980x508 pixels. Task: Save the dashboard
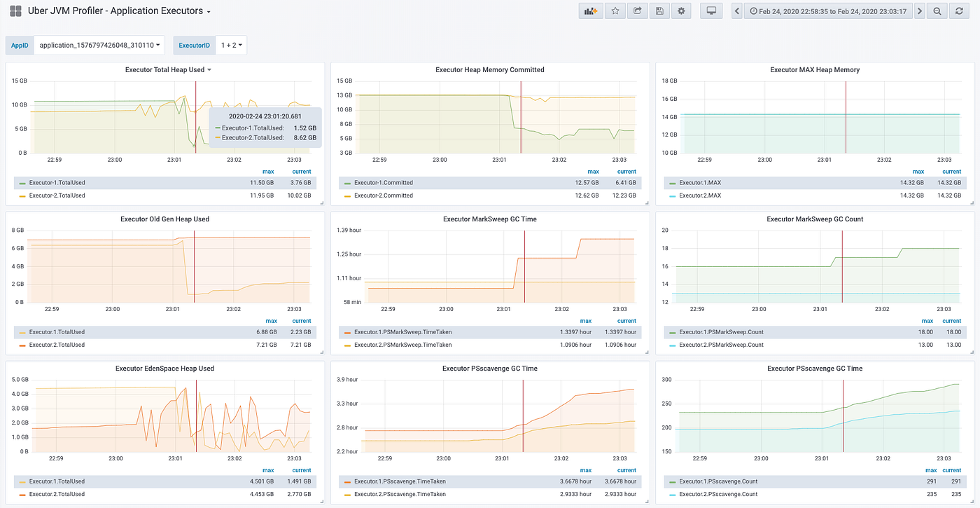pyautogui.click(x=659, y=11)
